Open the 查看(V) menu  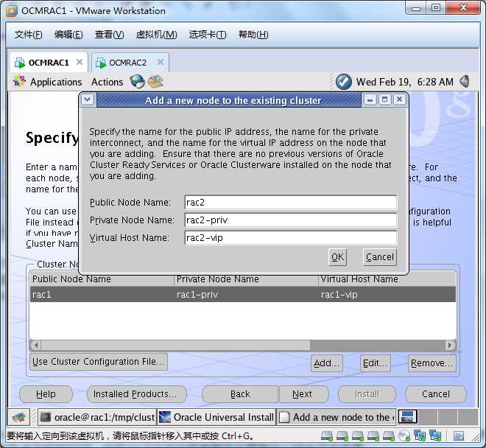(x=109, y=35)
